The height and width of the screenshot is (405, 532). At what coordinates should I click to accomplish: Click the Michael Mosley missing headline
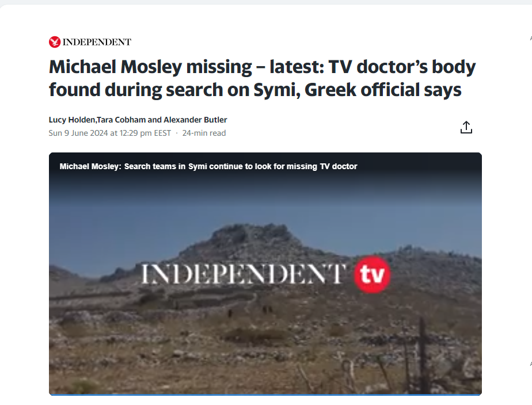(263, 78)
